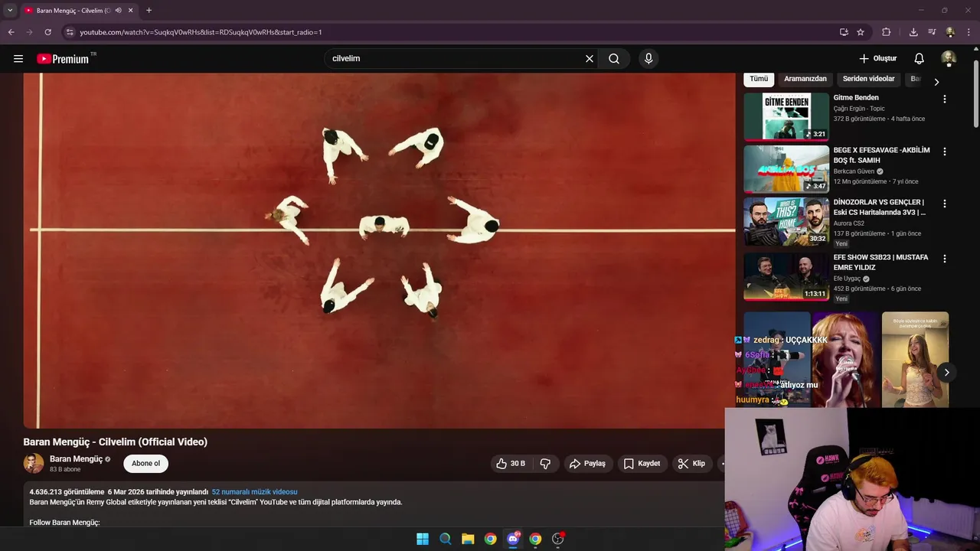Screen dimensions: 980x551
Task: Open Oluştur create menu
Action: click(877, 59)
